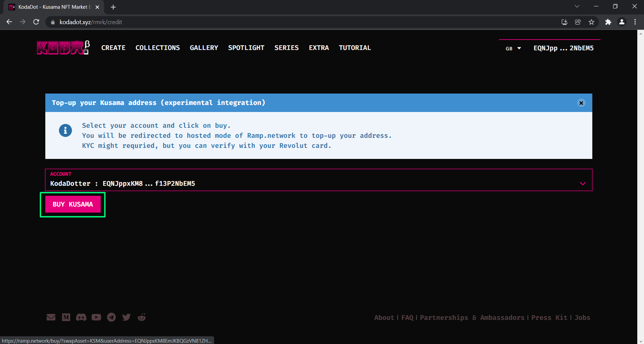Navigate to Spotlight section
This screenshot has height=344, width=644.
pyautogui.click(x=246, y=48)
